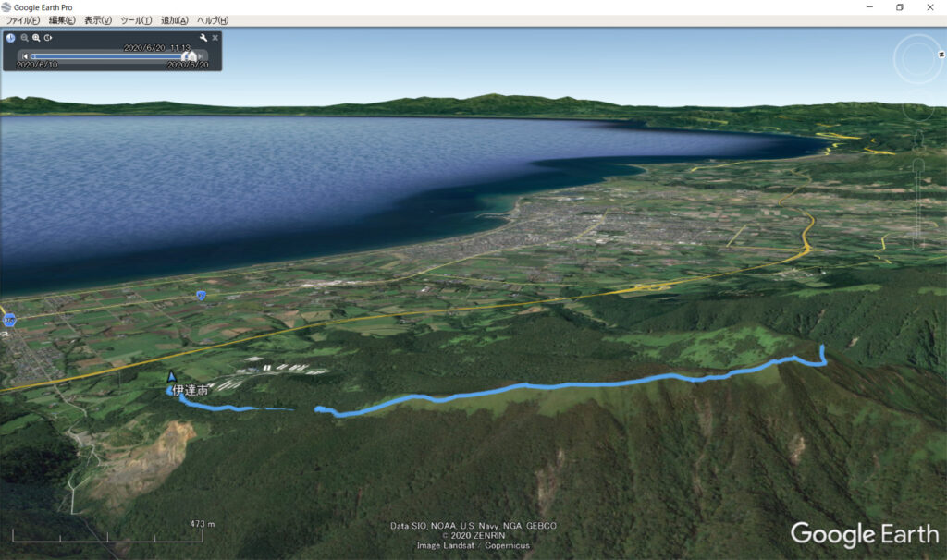The width and height of the screenshot is (947, 560).
Task: Open the ツール menu
Action: [136, 20]
